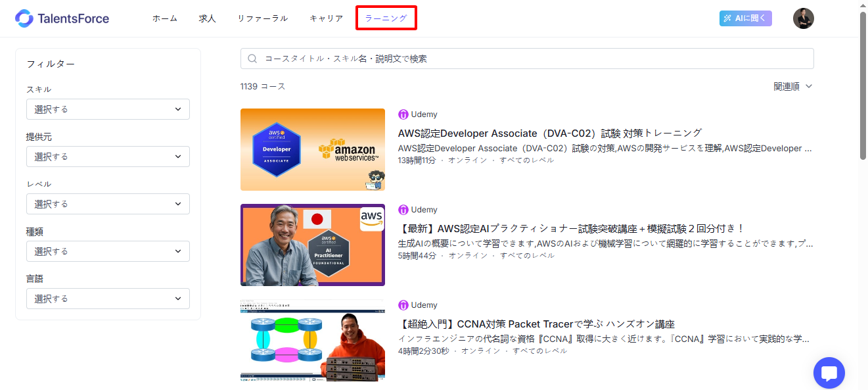The width and height of the screenshot is (868, 390).
Task: Select the ラーニング tab
Action: 386,18
